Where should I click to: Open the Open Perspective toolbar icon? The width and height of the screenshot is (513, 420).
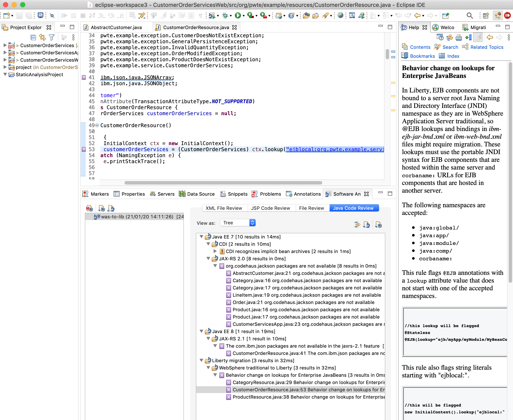(486, 16)
